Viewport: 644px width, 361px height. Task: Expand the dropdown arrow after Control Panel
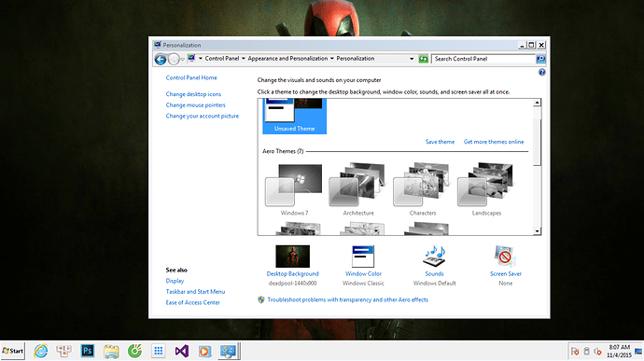pyautogui.click(x=244, y=59)
